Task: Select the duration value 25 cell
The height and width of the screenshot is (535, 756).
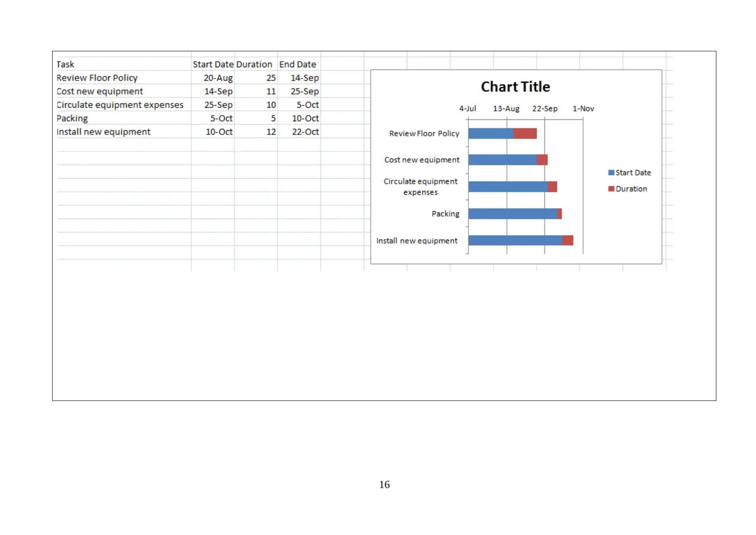Action: [256, 78]
